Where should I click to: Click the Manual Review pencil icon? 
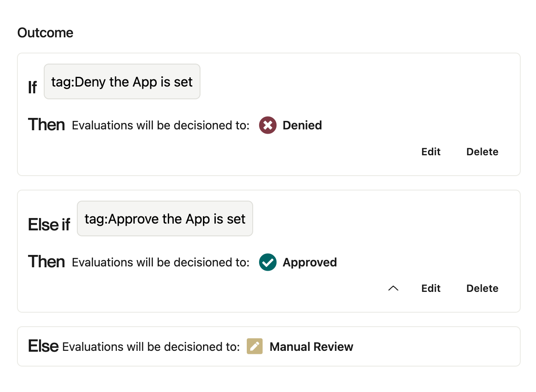point(255,346)
